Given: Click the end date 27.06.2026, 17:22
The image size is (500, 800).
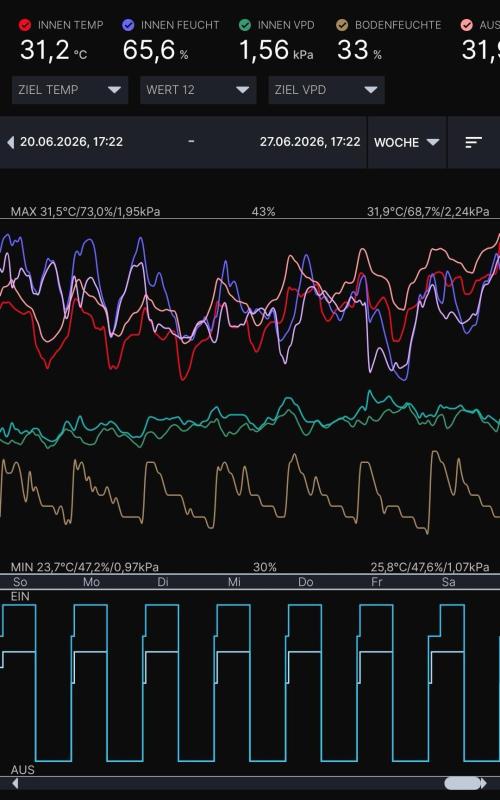Looking at the screenshot, I should [x=310, y=142].
